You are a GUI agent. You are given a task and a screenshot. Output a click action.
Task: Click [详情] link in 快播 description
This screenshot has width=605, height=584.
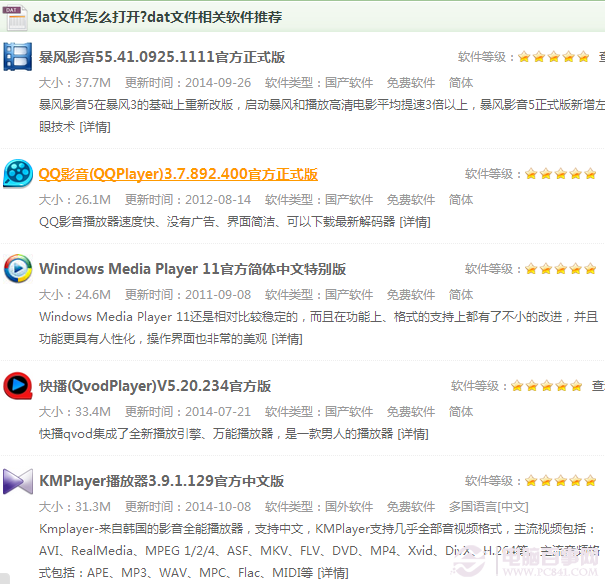coord(413,434)
